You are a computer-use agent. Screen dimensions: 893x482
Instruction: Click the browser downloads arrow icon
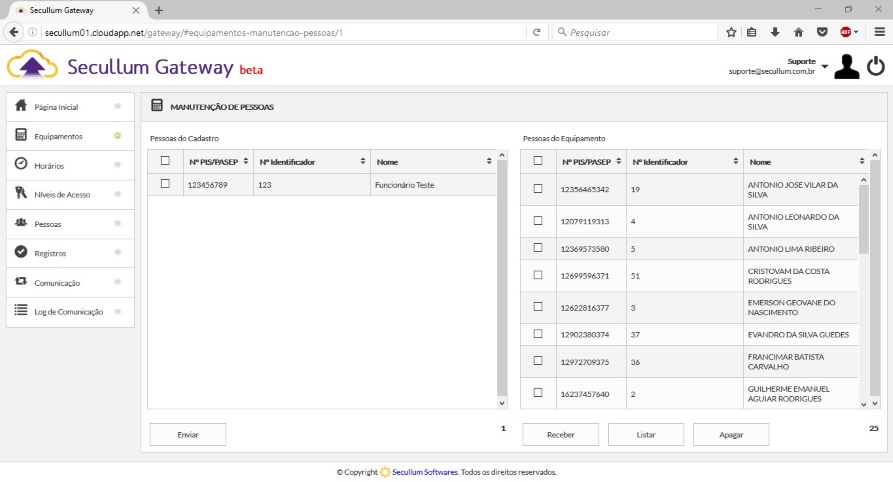tap(775, 32)
